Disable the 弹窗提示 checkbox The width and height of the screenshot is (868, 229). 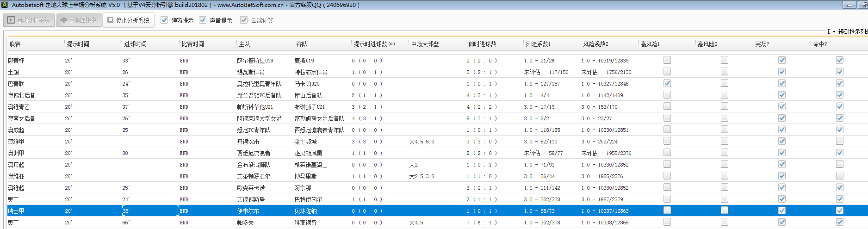click(164, 20)
